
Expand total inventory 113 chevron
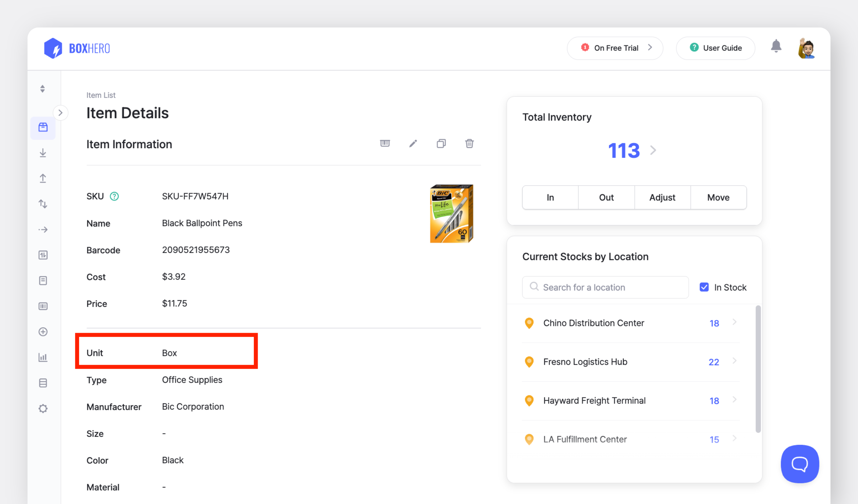click(653, 150)
